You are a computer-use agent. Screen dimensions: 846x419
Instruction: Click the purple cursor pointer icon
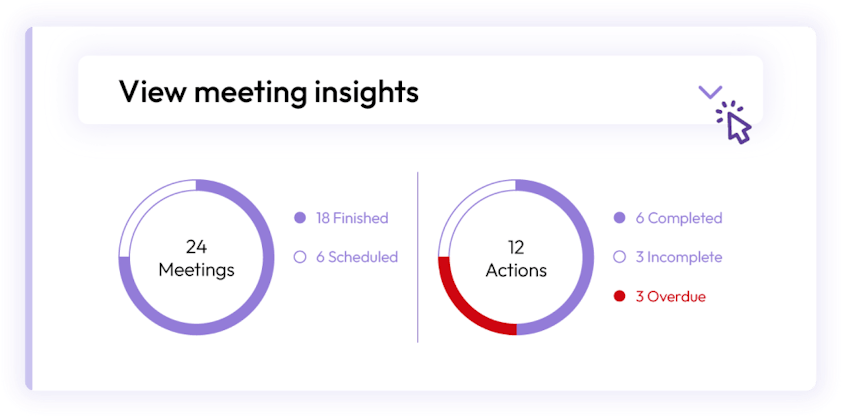click(x=734, y=125)
